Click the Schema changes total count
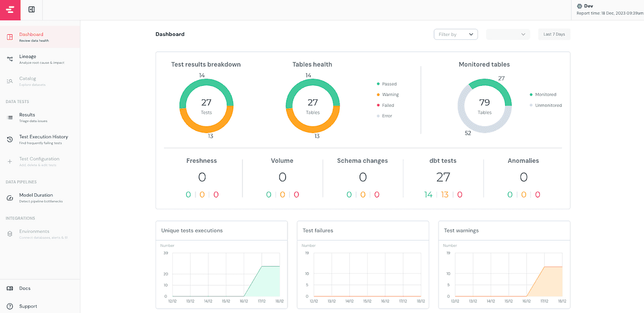Image resolution: width=644 pixels, height=313 pixels. coord(363,177)
